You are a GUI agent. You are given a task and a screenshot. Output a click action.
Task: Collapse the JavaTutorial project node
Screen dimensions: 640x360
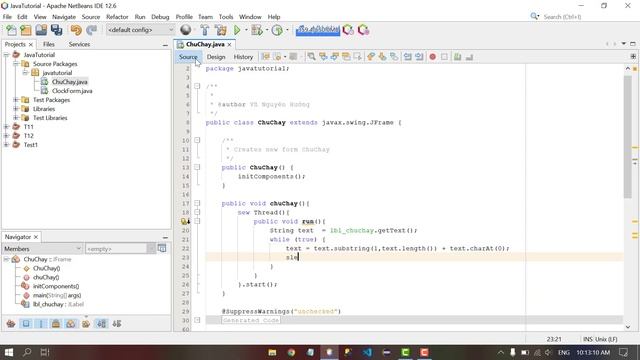pos(7,54)
